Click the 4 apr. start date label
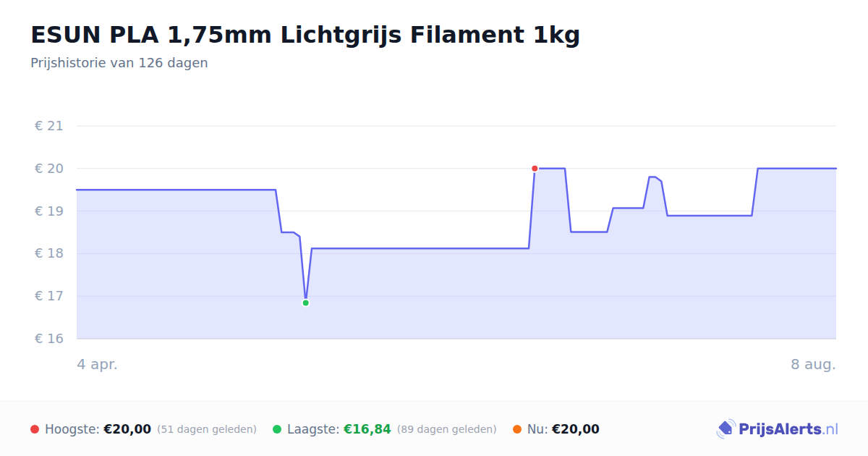 pos(98,364)
